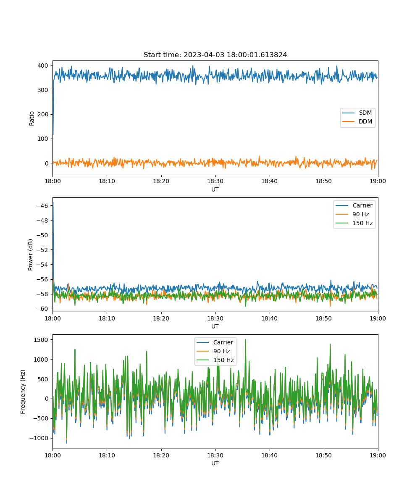
Task: Click the −56 tick on the Power axis
Action: tap(43, 279)
